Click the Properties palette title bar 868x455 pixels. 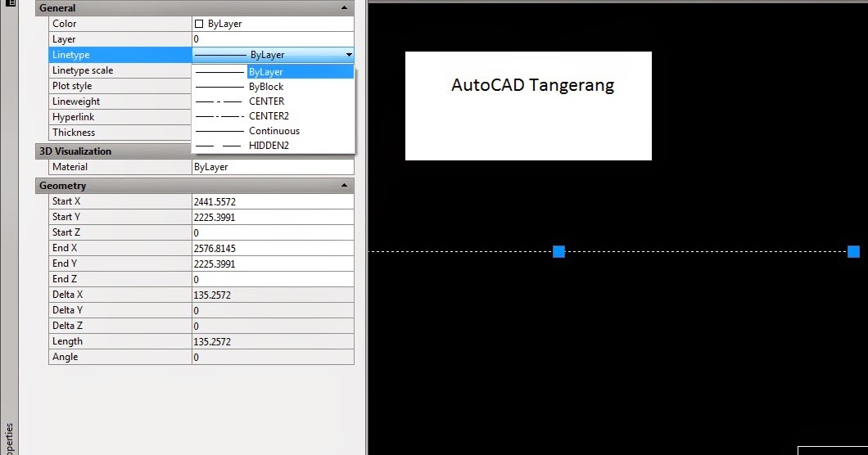[9, 227]
